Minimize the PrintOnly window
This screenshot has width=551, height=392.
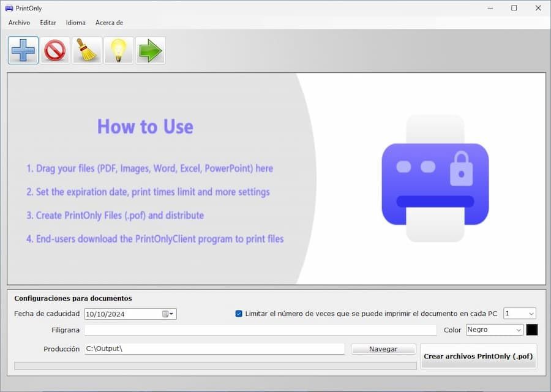490,8
